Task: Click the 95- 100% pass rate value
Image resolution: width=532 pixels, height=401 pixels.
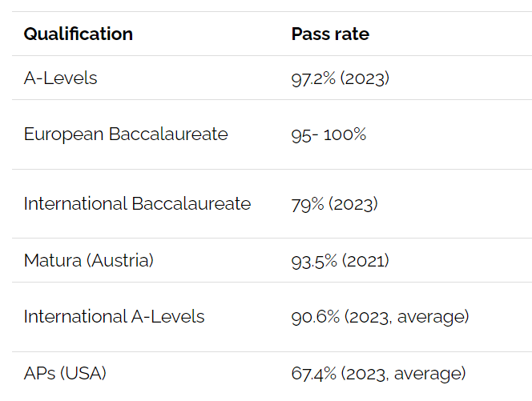Action: click(328, 134)
